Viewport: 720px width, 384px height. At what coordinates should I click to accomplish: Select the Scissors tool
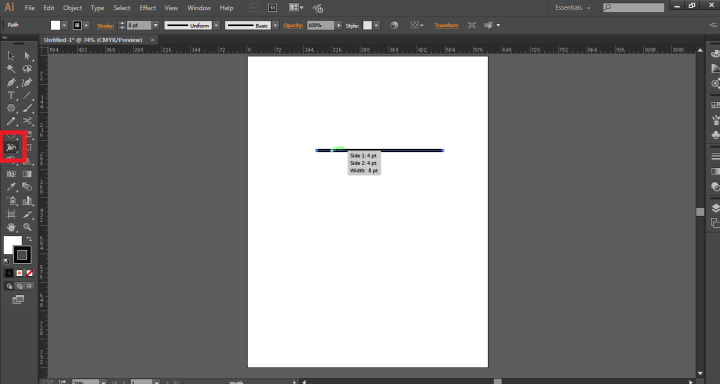coord(28,121)
